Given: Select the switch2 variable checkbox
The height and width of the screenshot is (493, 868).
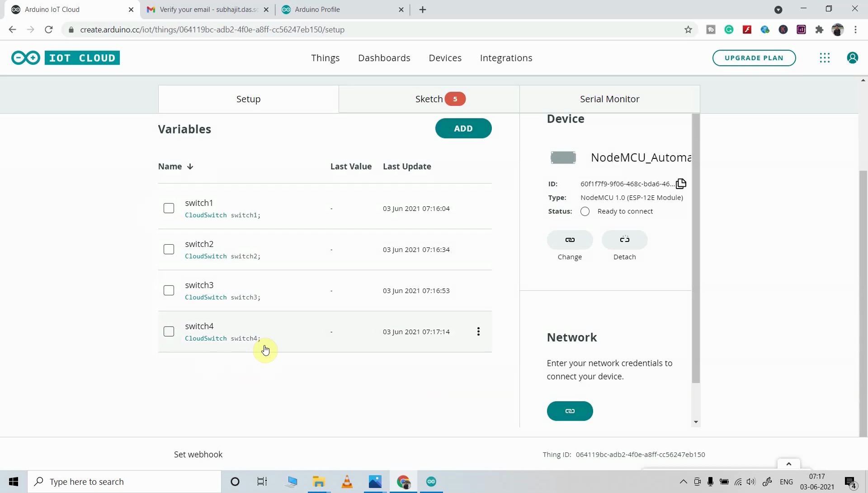Looking at the screenshot, I should tap(169, 249).
